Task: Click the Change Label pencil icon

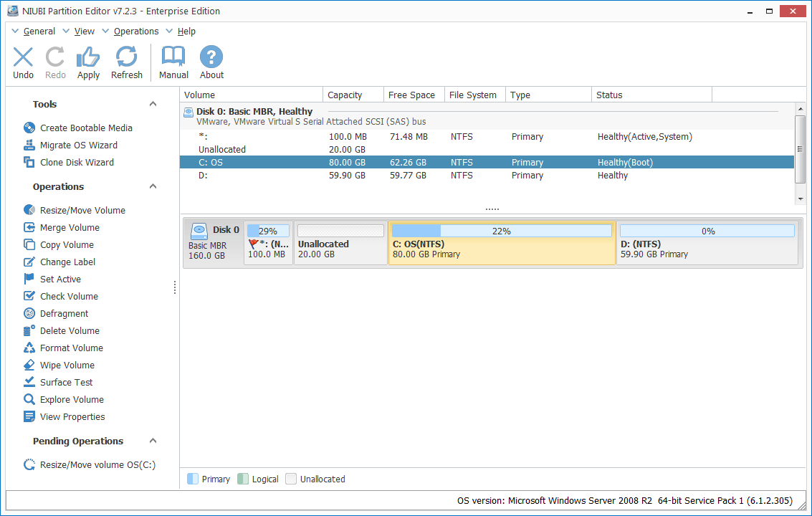Action: pos(29,262)
